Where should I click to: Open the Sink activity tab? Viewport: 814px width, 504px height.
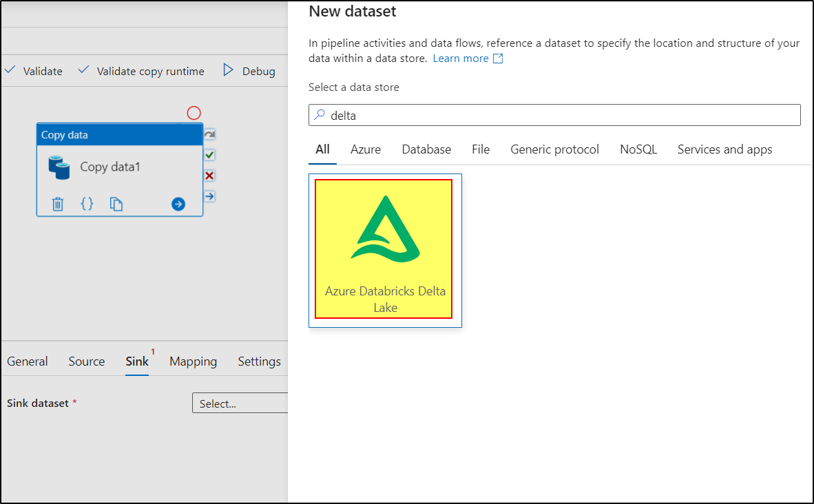pos(137,361)
